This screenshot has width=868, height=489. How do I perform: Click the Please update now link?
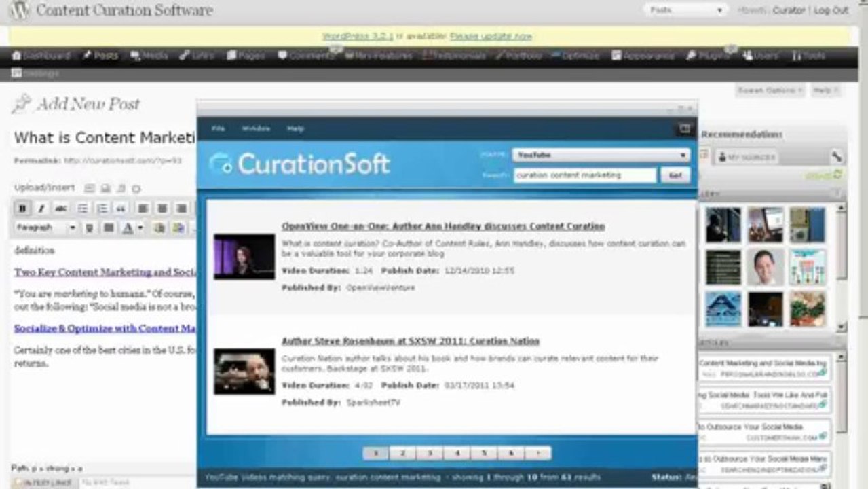point(491,37)
